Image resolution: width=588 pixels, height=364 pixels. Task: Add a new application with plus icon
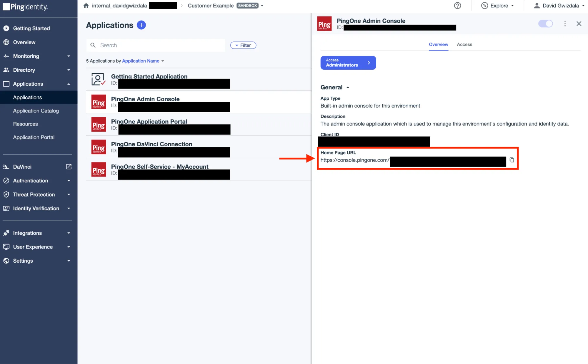[141, 25]
